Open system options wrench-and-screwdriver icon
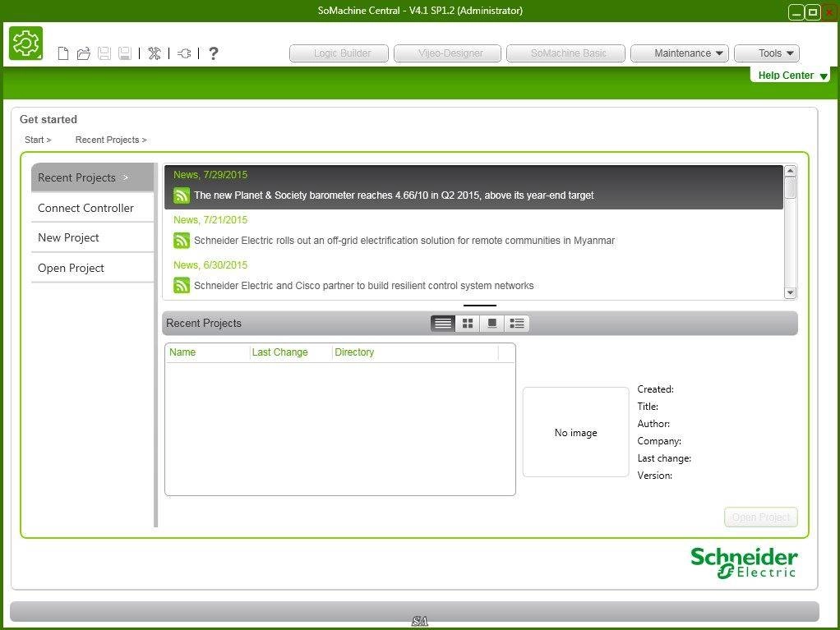 pyautogui.click(x=155, y=53)
